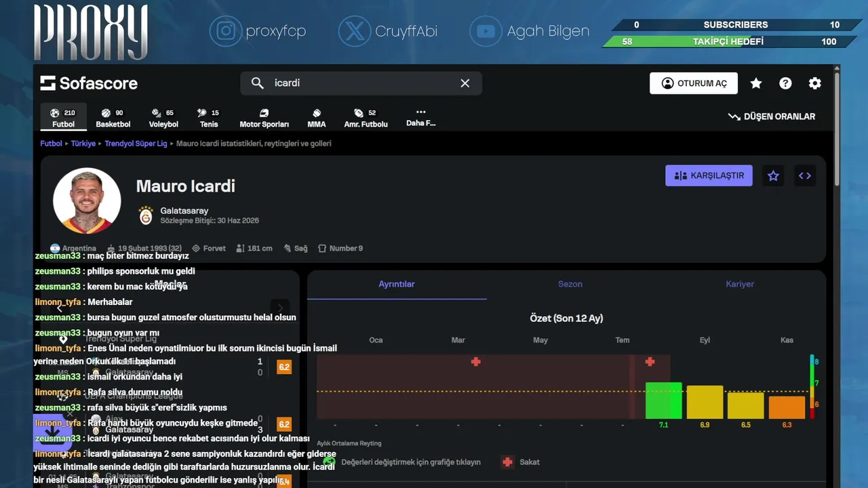Image resolution: width=868 pixels, height=488 pixels.
Task: Open the settings gear icon
Action: tap(815, 83)
